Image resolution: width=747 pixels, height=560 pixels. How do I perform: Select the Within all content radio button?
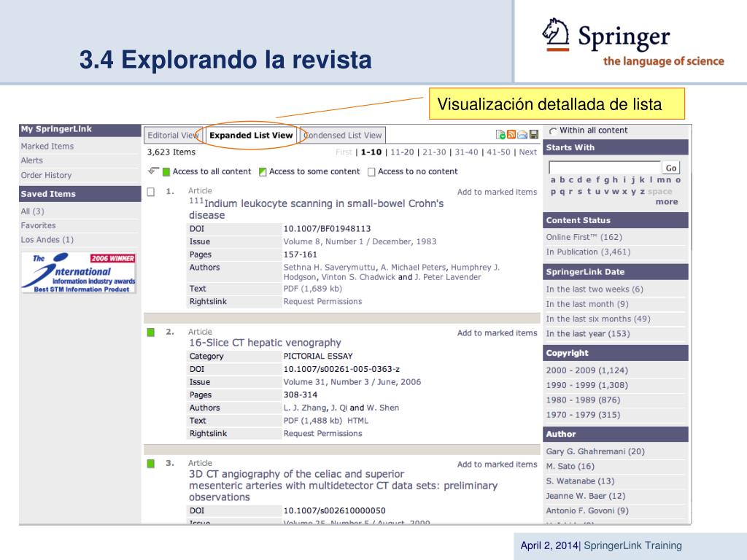(x=553, y=131)
